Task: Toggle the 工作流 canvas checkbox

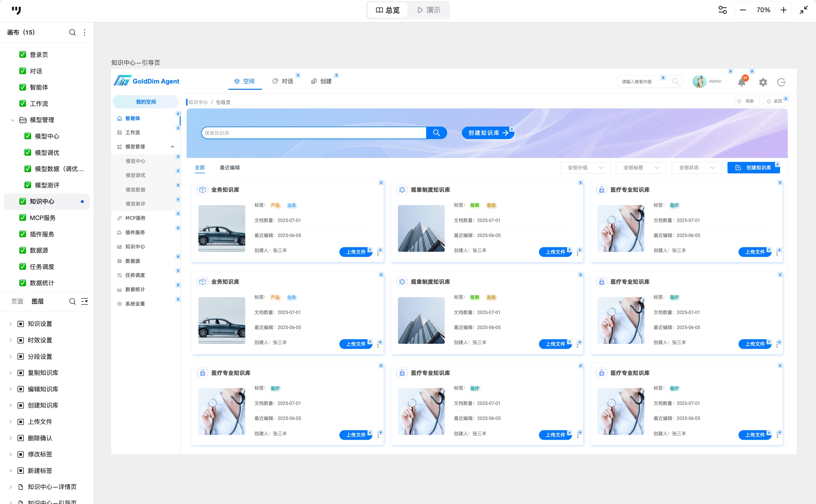Action: pos(23,103)
